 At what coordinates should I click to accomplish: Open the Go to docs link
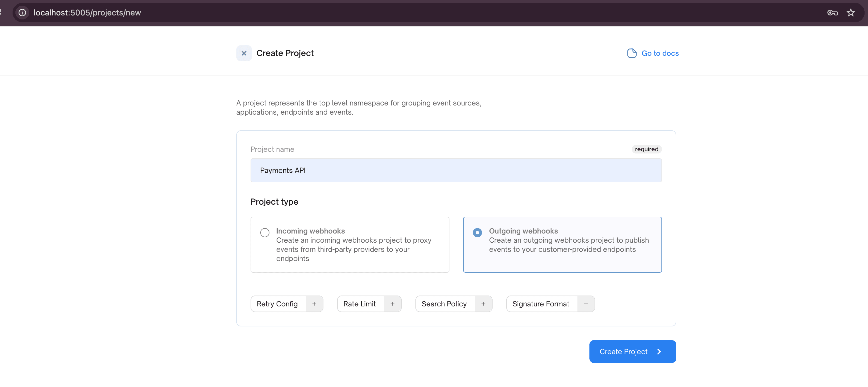pyautogui.click(x=660, y=53)
